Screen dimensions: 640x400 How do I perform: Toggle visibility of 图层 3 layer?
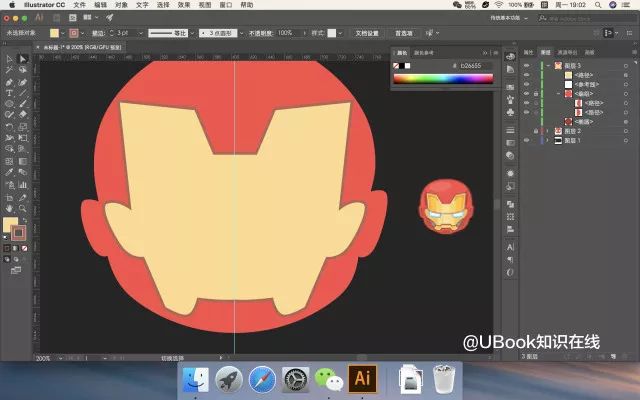(527, 66)
